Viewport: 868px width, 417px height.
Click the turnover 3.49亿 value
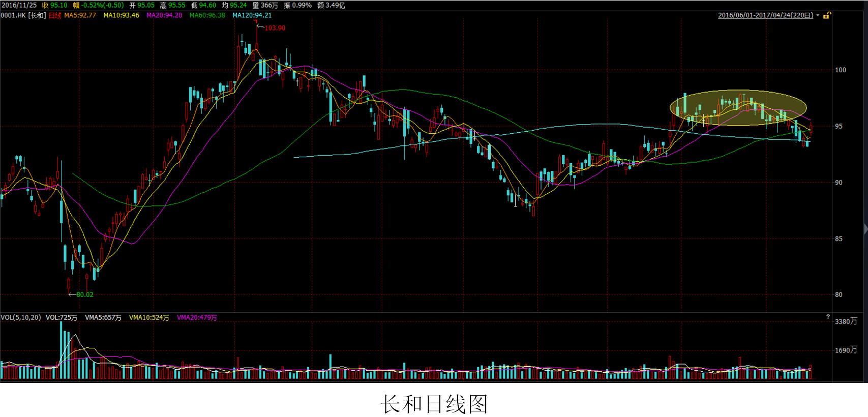[335, 5]
